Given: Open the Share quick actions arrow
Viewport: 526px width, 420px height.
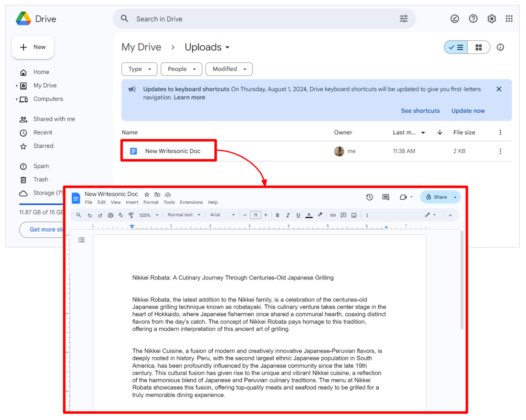Looking at the screenshot, I should click(x=455, y=197).
